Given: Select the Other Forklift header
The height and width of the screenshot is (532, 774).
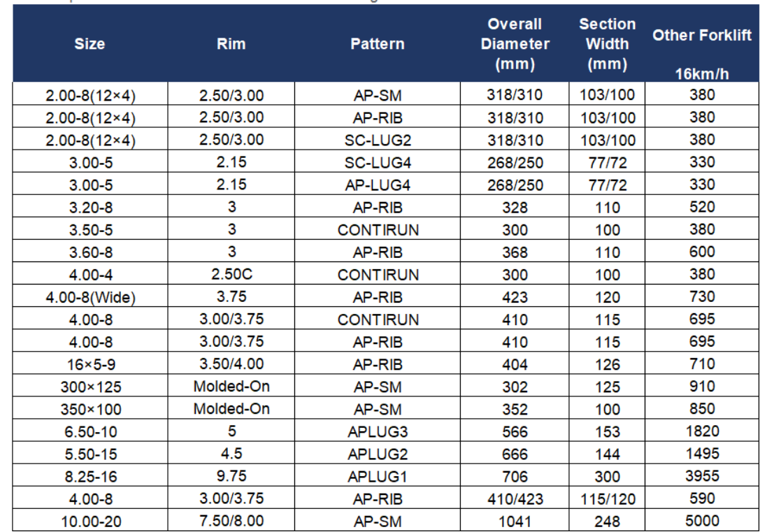Looking at the screenshot, I should click(x=702, y=35).
